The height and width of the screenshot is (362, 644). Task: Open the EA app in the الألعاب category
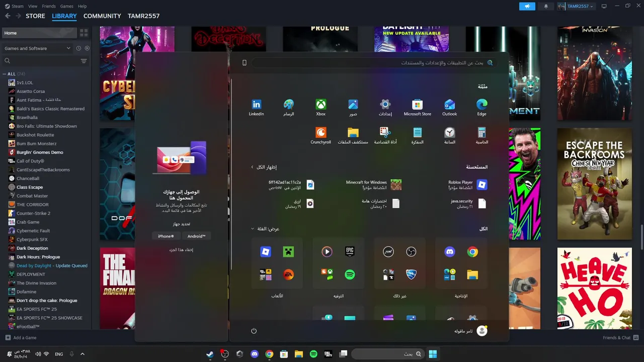tap(288, 275)
